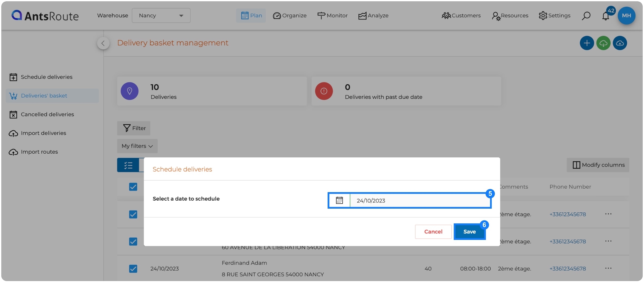
Task: Open the Nancy warehouse dropdown
Action: click(x=161, y=15)
